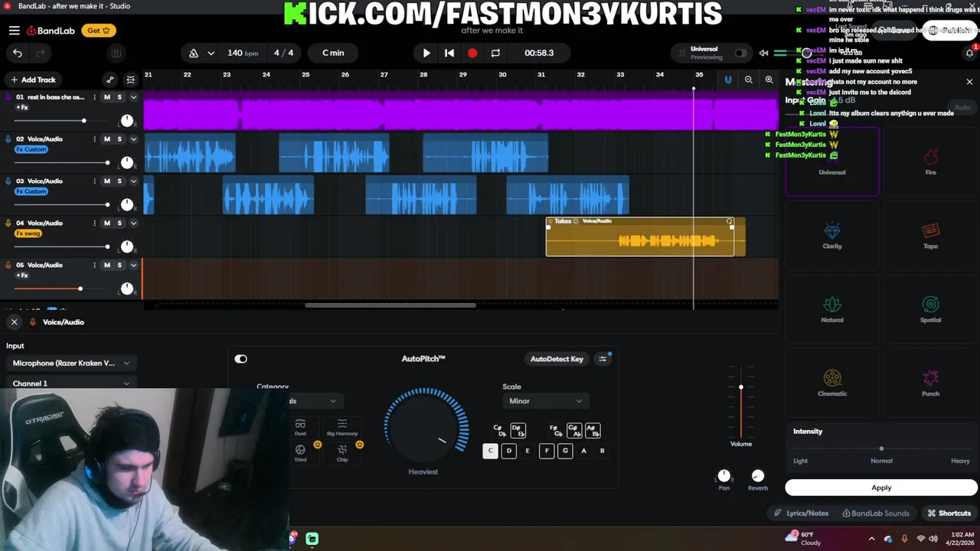Choose the Fire mastering preset
The image size is (980, 551).
click(x=930, y=162)
